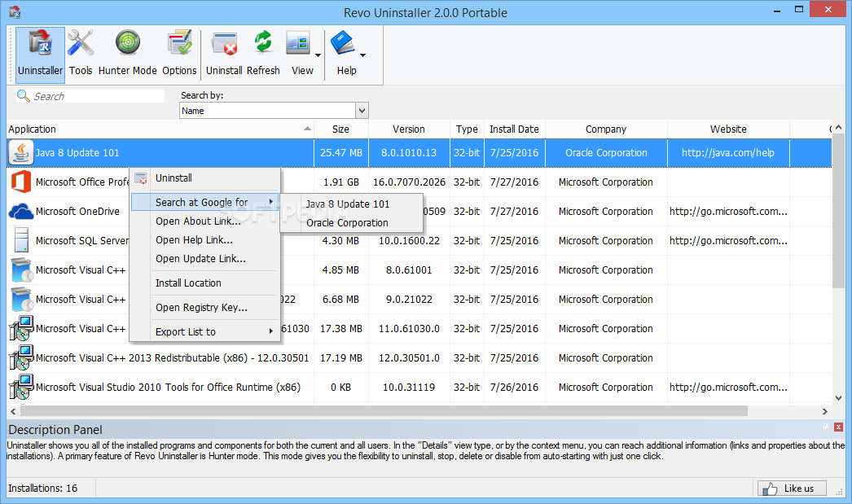Open the Options icon
This screenshot has height=504, width=852.
click(179, 51)
